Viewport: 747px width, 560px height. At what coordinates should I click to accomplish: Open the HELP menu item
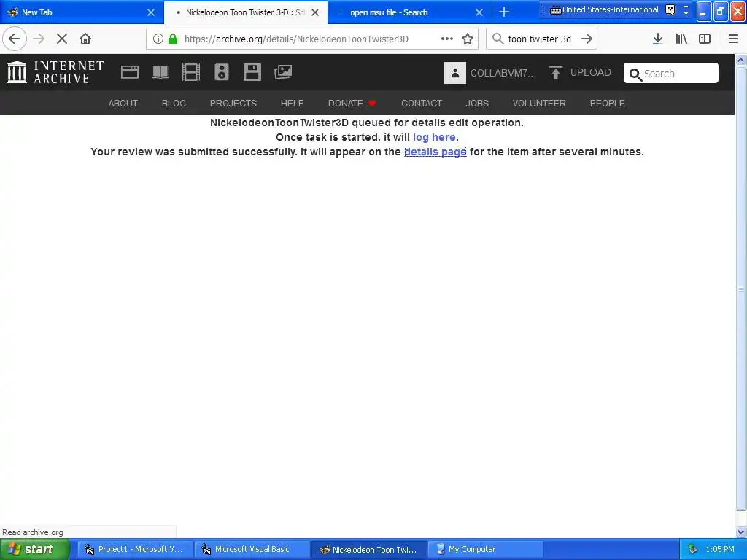tap(292, 104)
